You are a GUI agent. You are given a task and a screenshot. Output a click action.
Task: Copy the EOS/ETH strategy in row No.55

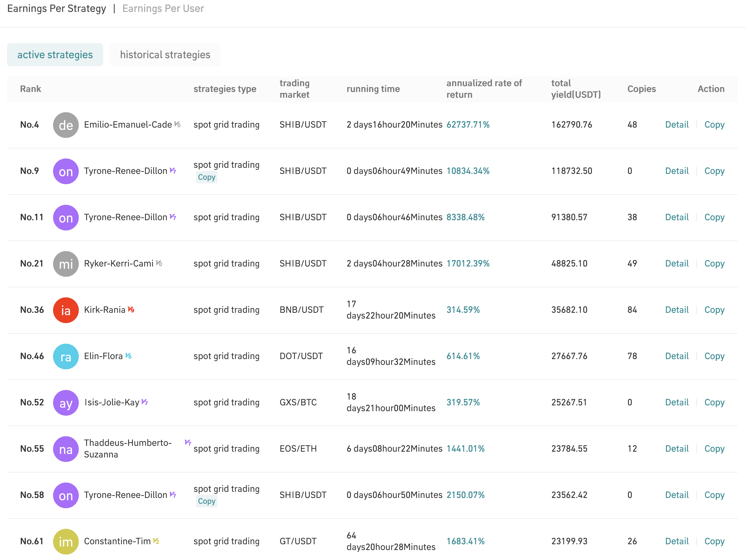pos(714,449)
